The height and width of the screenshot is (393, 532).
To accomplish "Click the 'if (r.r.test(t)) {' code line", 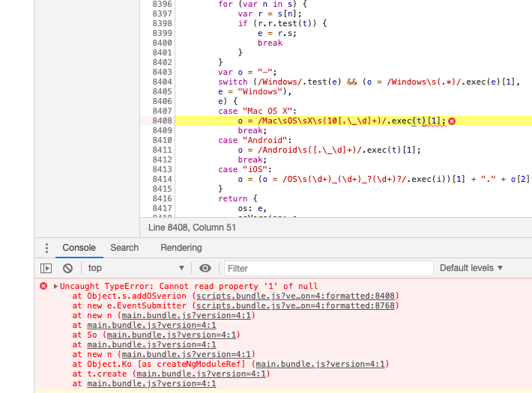I will (282, 24).
